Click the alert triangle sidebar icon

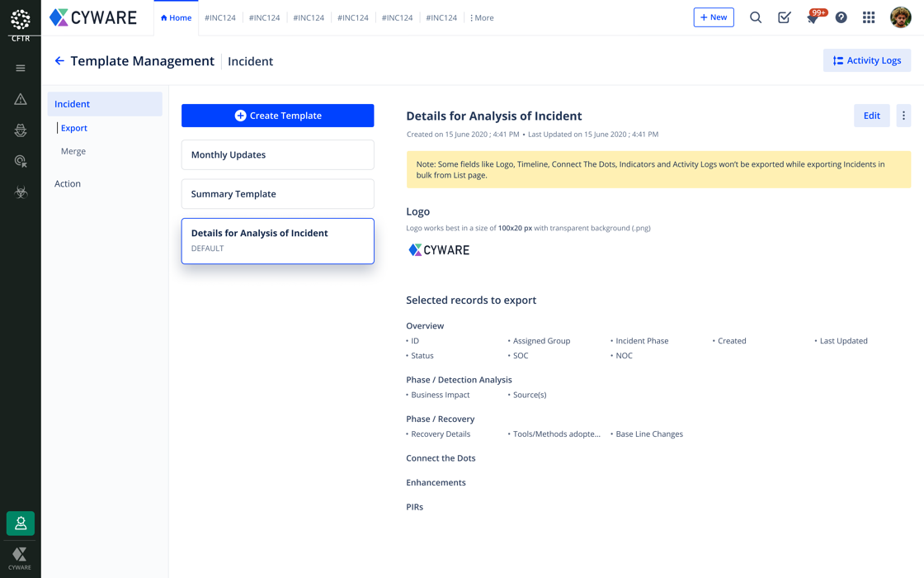(x=21, y=99)
